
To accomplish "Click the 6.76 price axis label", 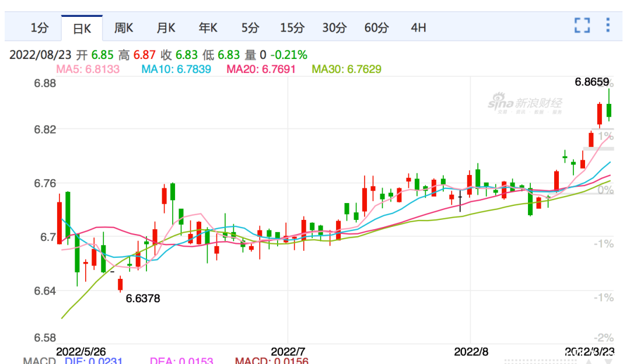I will (45, 184).
